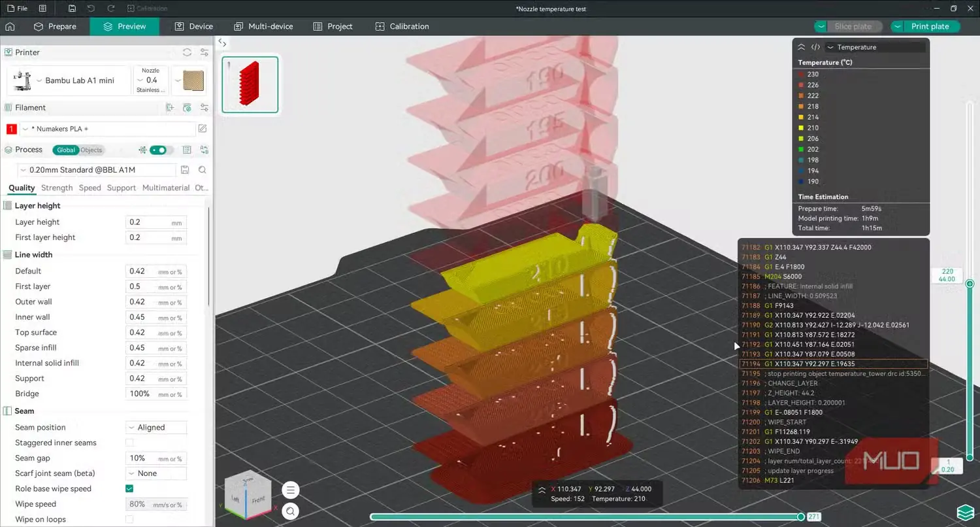
Task: Switch to the Device tab
Action: 194,27
